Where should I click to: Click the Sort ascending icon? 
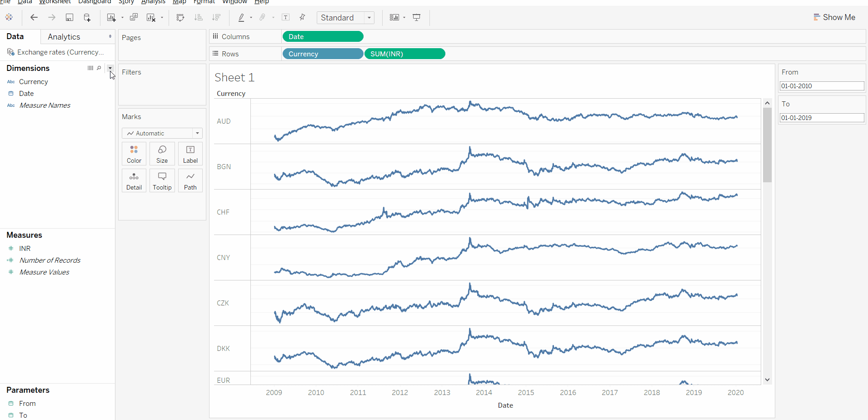(198, 17)
